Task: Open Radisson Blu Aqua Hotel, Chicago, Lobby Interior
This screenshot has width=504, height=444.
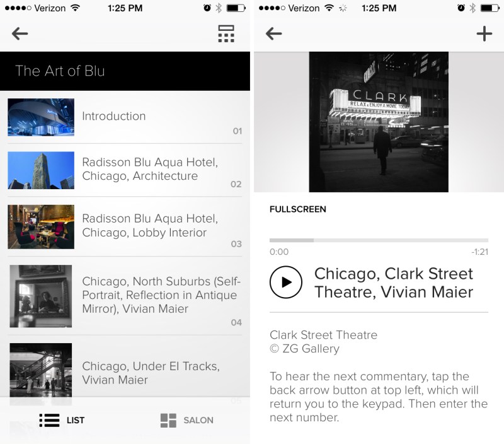Action: [125, 226]
